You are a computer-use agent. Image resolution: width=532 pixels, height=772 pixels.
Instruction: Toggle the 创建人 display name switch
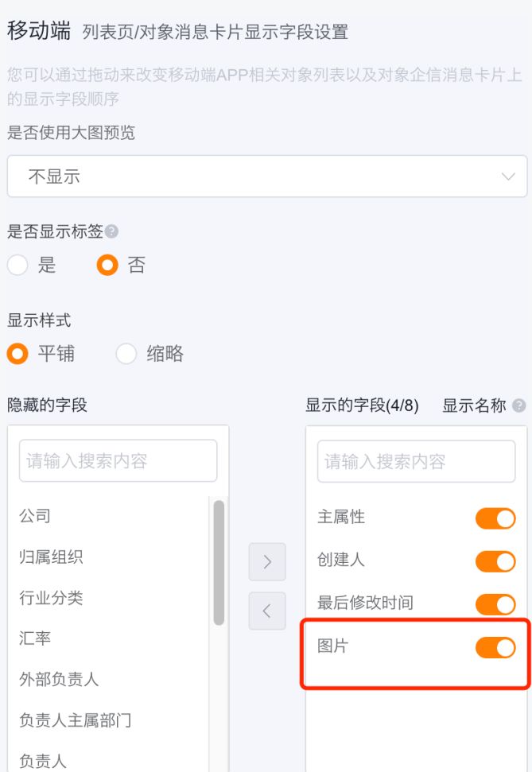click(x=495, y=562)
